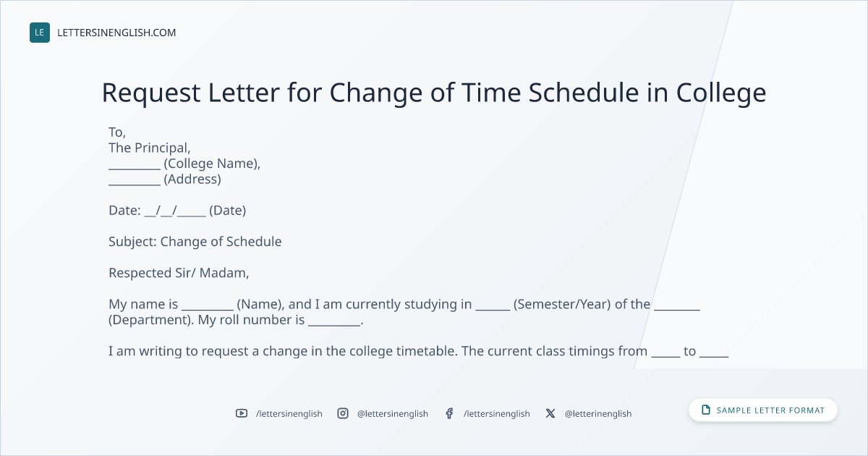Open the @letterinenglish X handle
The width and height of the screenshot is (868, 456).
point(598,413)
